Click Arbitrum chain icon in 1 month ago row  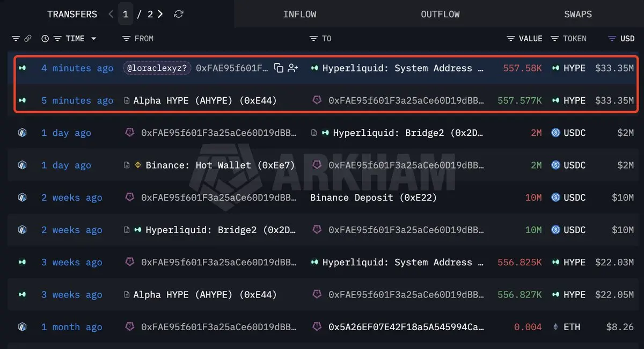[22, 326]
